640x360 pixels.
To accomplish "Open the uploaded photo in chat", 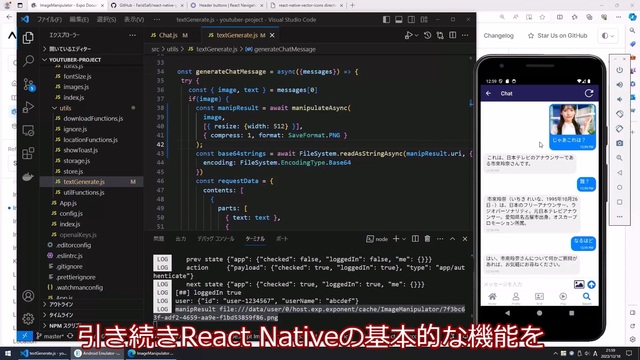I will tap(572, 119).
